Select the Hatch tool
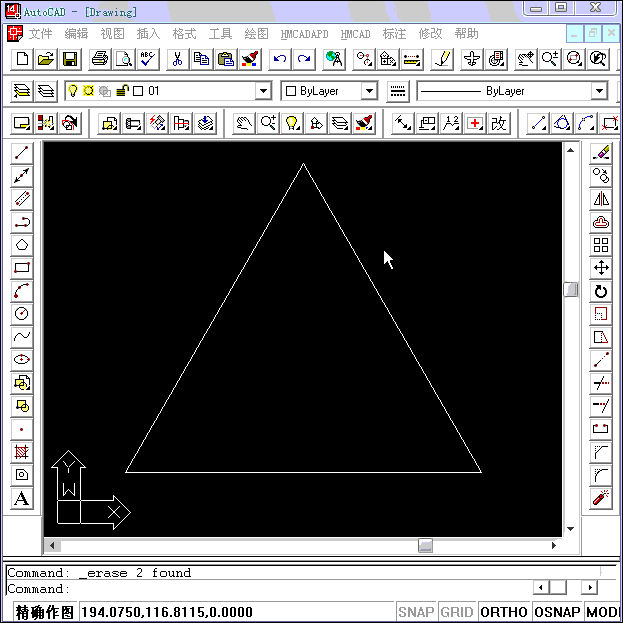Viewport: 623px width, 623px height. pyautogui.click(x=21, y=452)
